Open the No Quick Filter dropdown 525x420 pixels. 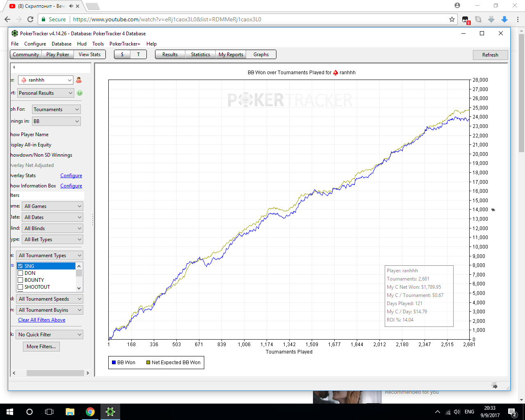point(50,335)
